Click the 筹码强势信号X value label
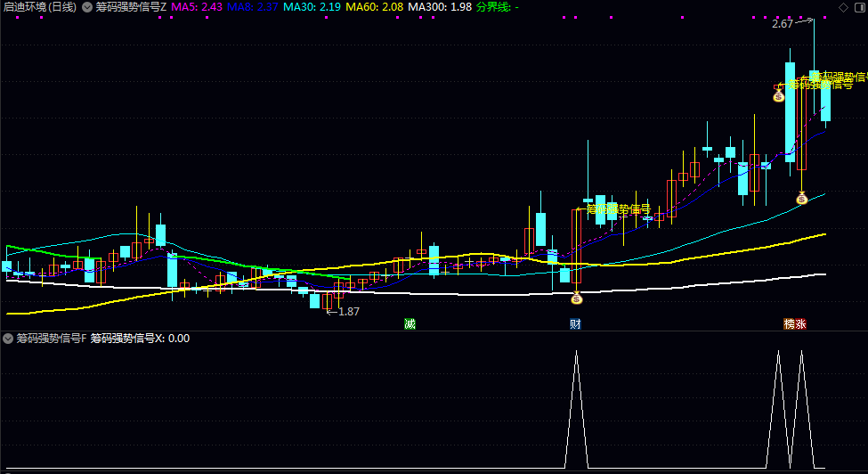868x474 pixels. point(140,339)
